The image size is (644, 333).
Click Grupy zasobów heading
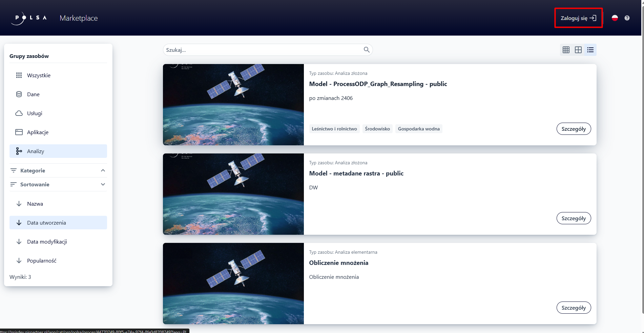[x=29, y=56]
